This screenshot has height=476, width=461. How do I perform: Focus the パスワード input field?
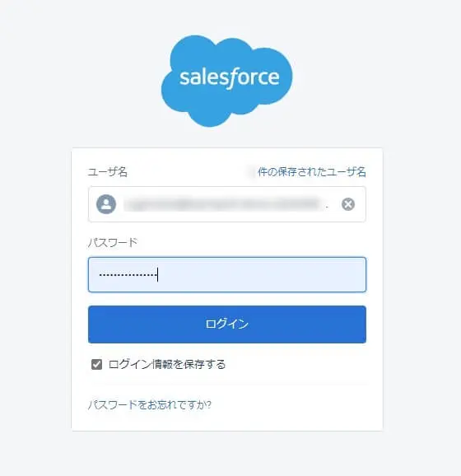[227, 275]
